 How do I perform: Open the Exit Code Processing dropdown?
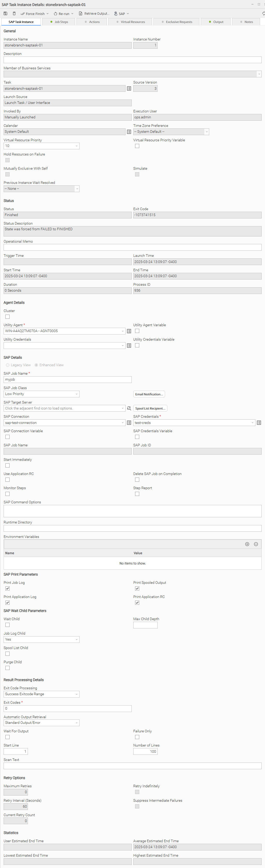click(x=42, y=694)
